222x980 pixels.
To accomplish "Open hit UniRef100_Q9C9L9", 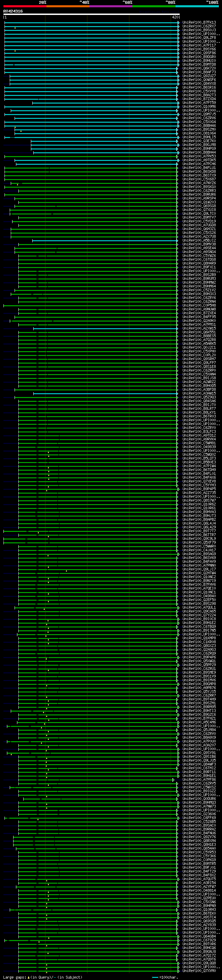I will [x=199, y=539].
